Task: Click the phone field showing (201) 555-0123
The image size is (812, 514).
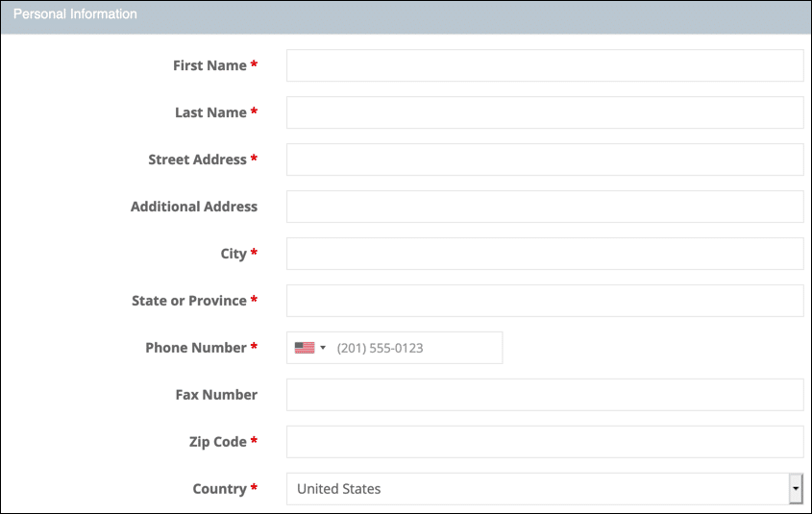Action: point(415,348)
